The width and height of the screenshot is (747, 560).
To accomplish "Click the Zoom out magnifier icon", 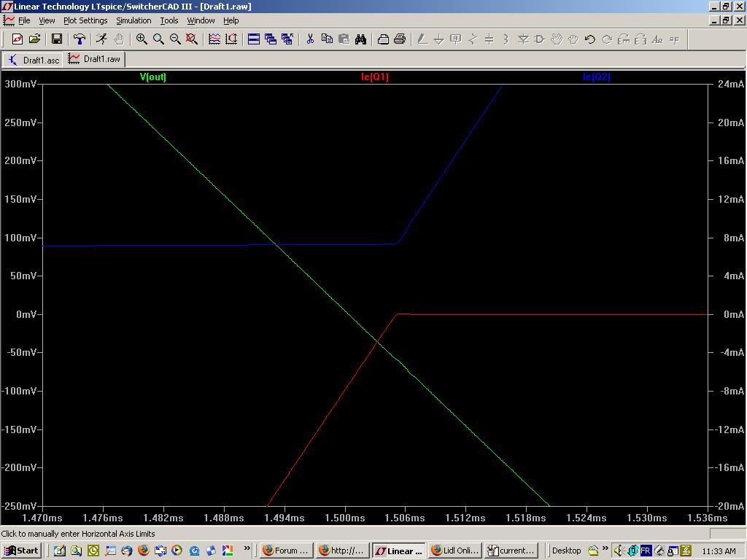I will point(175,39).
